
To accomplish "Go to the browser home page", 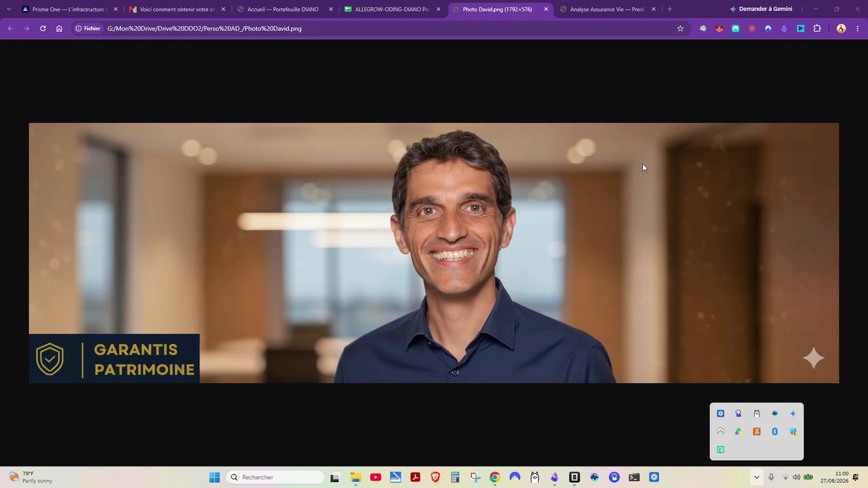I will (x=59, y=28).
